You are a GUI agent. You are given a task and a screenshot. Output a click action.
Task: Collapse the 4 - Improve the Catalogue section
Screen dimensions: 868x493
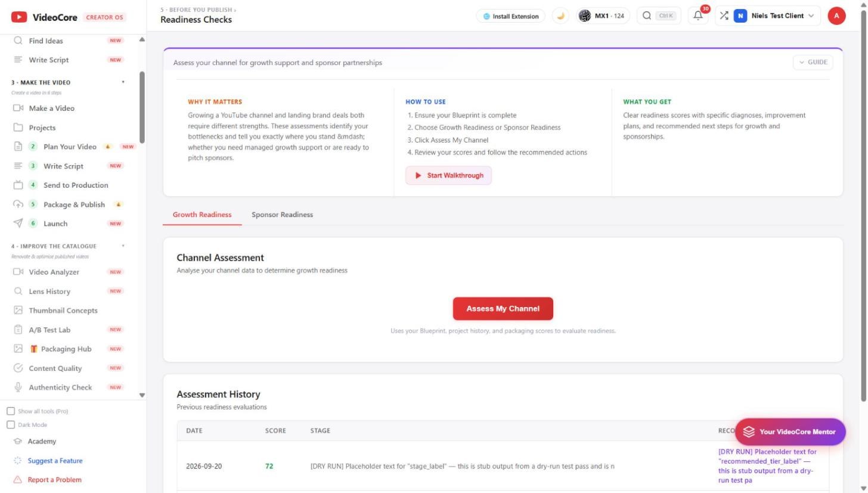[x=123, y=246]
